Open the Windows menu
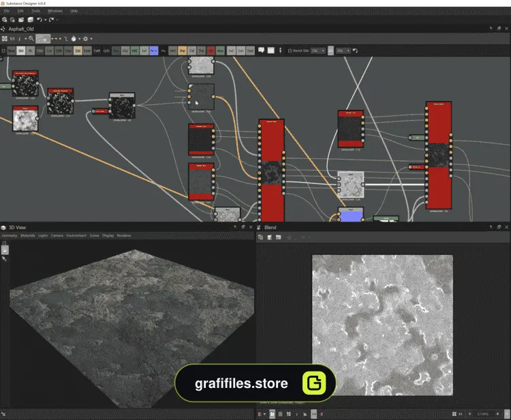The width and height of the screenshot is (511, 420). pos(55,11)
